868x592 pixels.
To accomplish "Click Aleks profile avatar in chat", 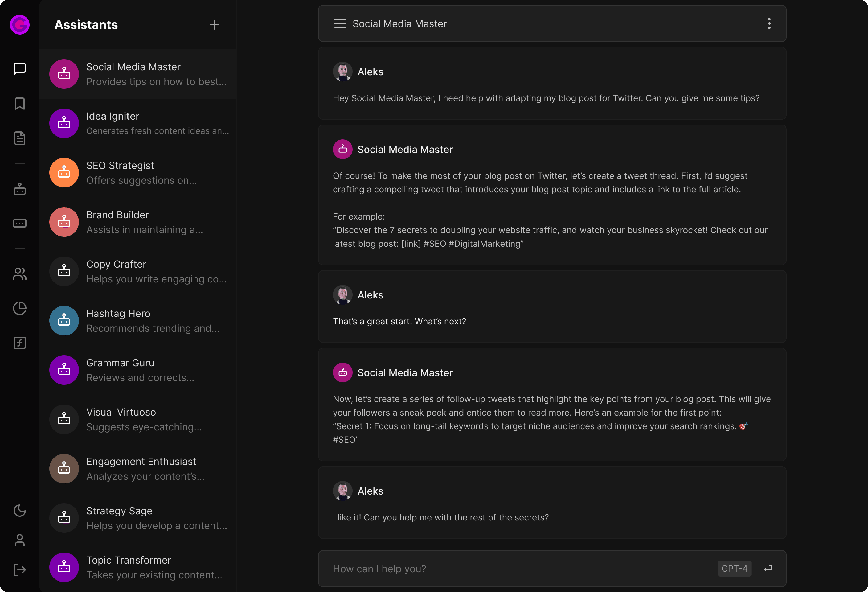I will pyautogui.click(x=342, y=71).
